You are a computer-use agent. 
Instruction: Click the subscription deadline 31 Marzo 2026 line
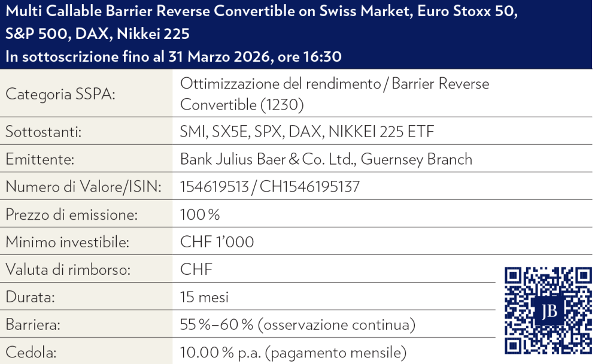click(x=174, y=57)
